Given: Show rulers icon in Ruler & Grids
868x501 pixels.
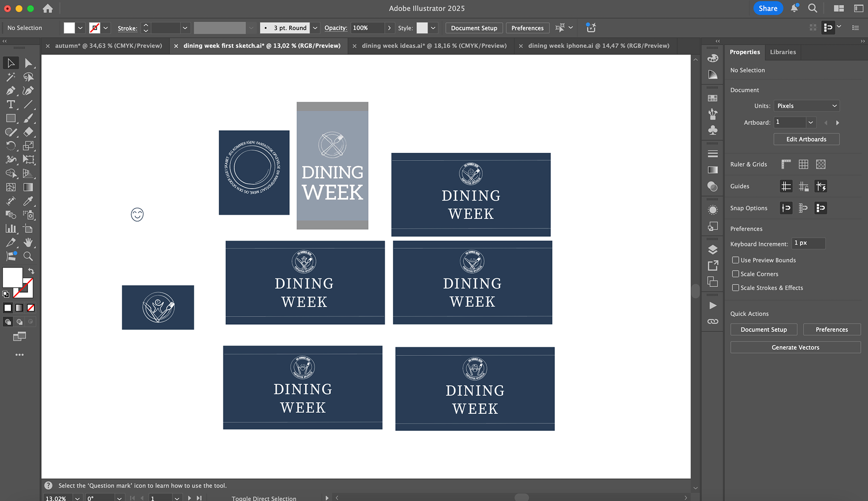Looking at the screenshot, I should (786, 164).
